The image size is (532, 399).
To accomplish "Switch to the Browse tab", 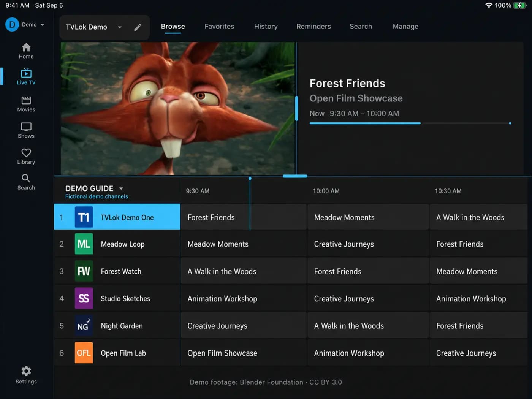I will (x=173, y=27).
